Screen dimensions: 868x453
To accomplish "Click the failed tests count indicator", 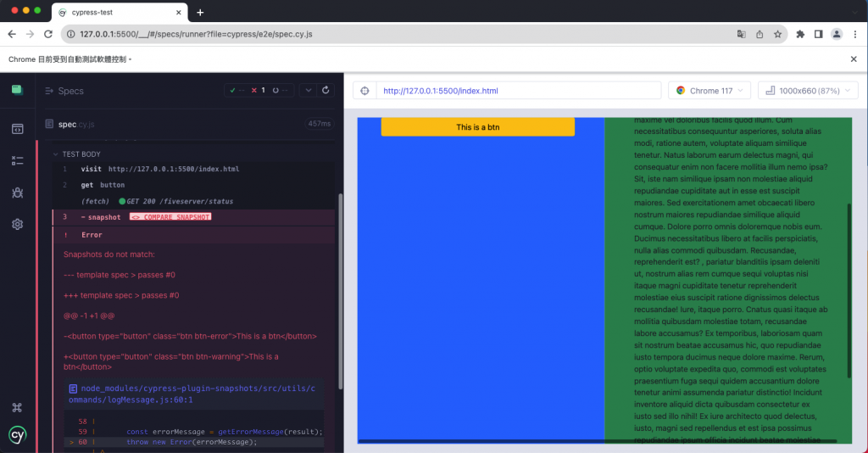I will [258, 90].
